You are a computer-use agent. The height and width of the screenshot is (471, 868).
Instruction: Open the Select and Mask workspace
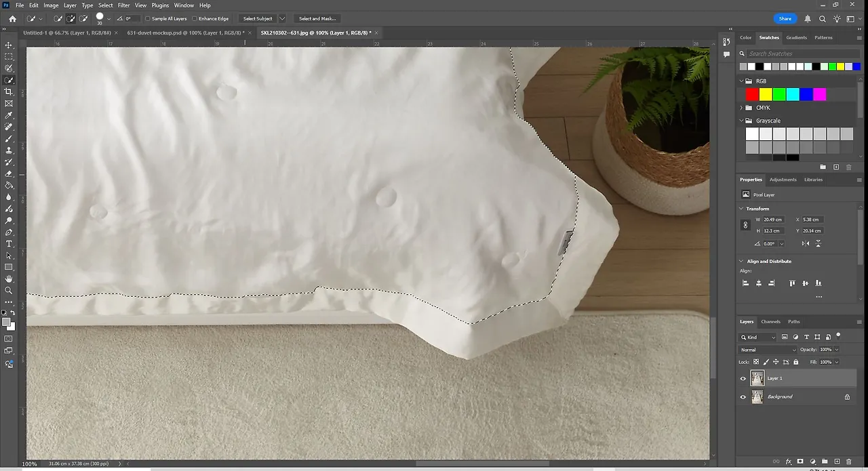317,18
